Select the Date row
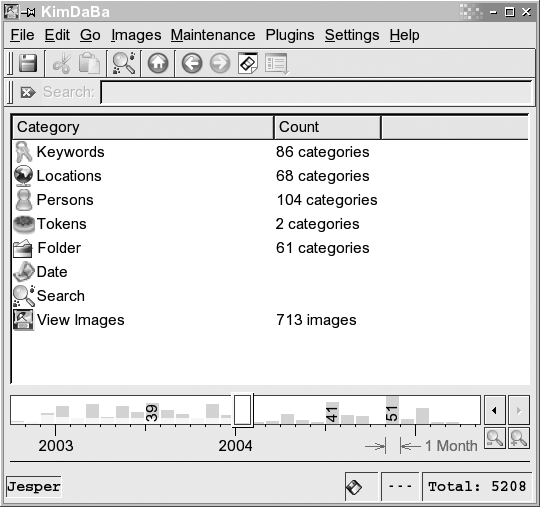540x507 pixels. click(270, 272)
